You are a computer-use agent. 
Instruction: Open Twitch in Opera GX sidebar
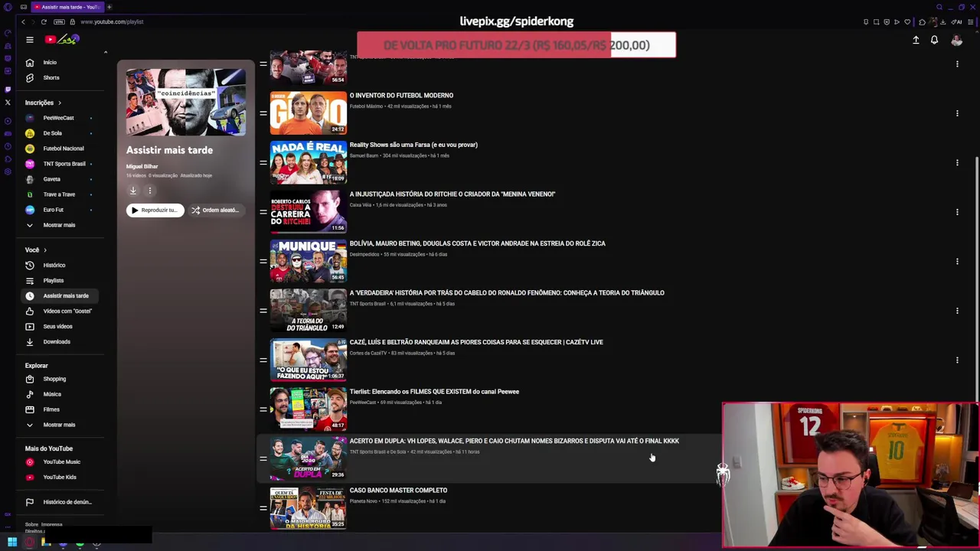click(8, 90)
